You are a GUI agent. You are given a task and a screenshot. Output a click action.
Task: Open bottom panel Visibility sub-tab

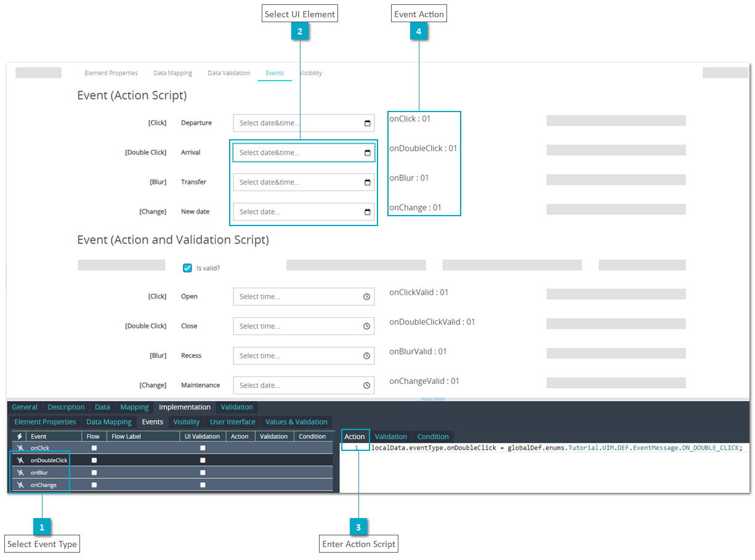point(187,422)
